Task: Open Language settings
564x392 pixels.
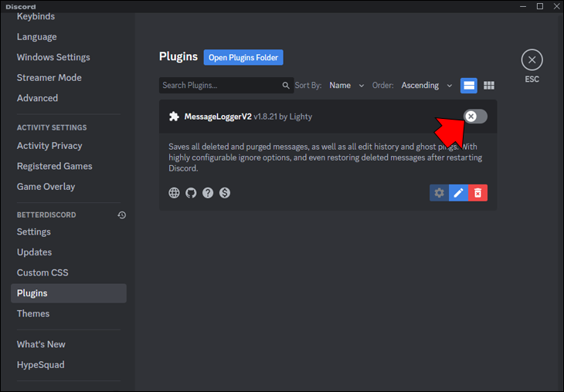Action: point(36,37)
